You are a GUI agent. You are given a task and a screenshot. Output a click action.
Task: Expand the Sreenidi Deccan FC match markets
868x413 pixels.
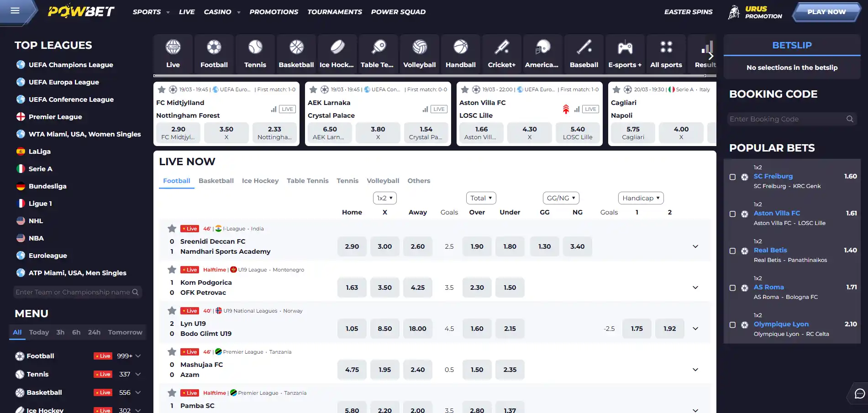point(695,246)
